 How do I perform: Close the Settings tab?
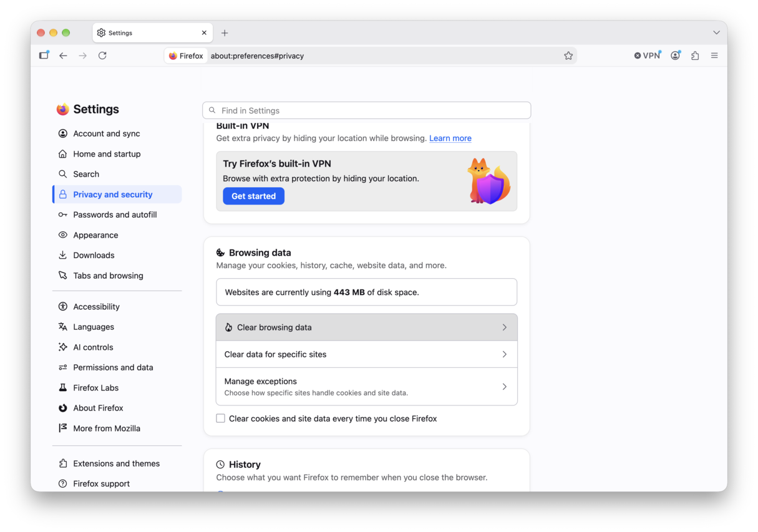coord(204,33)
